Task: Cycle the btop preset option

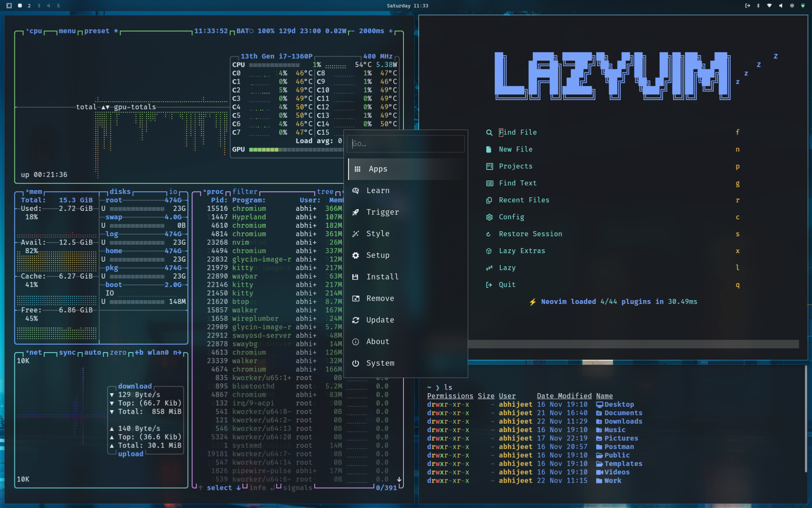Action: [101, 31]
